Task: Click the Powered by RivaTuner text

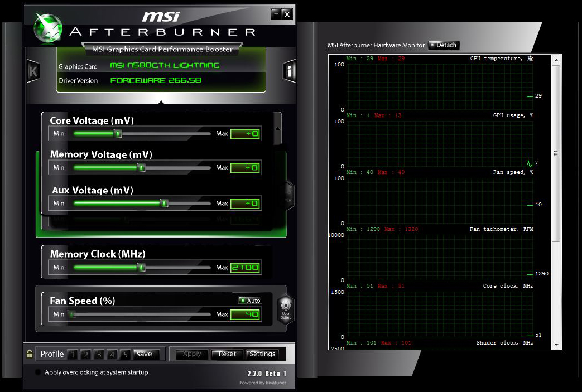Action: 263,383
